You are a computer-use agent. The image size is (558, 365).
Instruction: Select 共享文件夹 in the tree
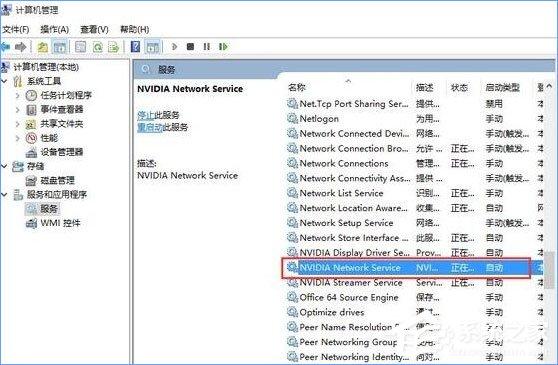tap(62, 124)
